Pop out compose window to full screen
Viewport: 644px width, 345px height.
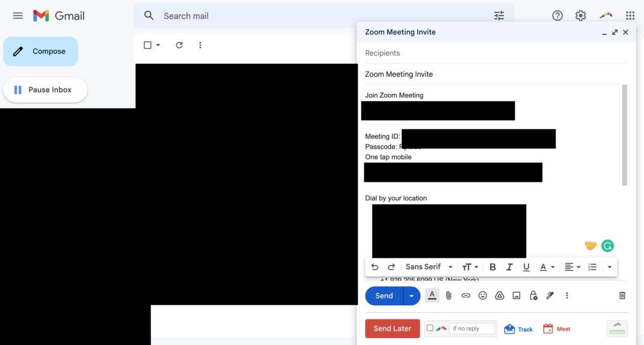pyautogui.click(x=615, y=32)
